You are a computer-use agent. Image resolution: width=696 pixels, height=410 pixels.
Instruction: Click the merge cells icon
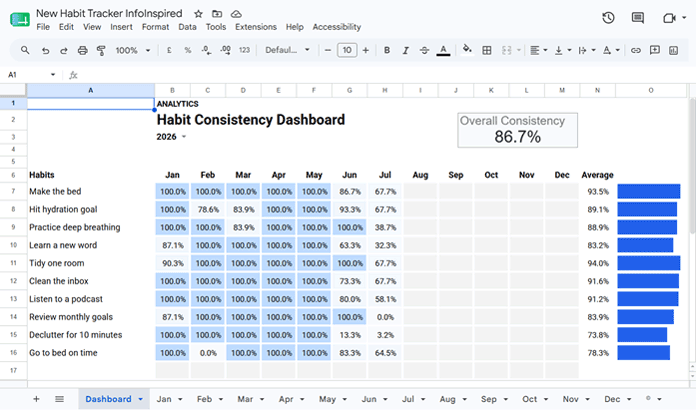point(506,51)
